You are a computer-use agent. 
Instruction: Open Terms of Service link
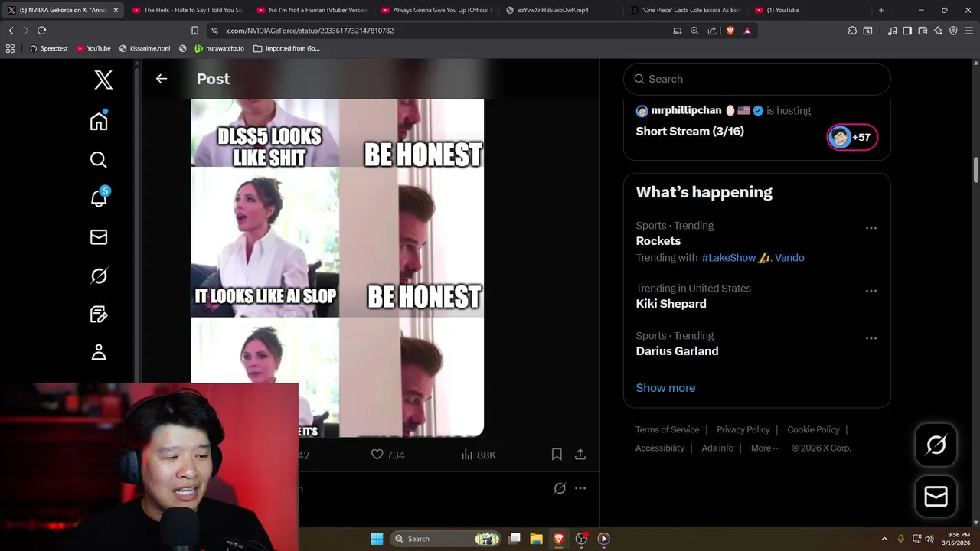(x=667, y=430)
